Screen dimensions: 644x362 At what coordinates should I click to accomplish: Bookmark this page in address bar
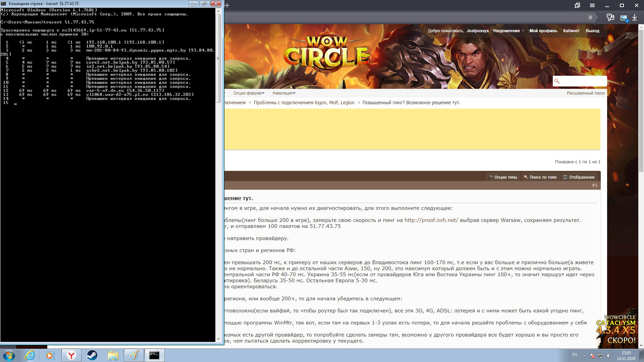pos(590,17)
